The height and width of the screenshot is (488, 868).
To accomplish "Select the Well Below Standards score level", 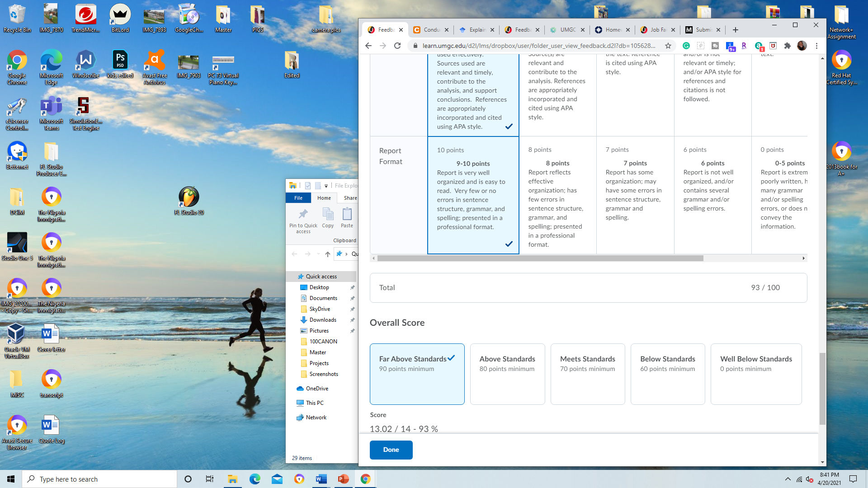I will tap(756, 374).
